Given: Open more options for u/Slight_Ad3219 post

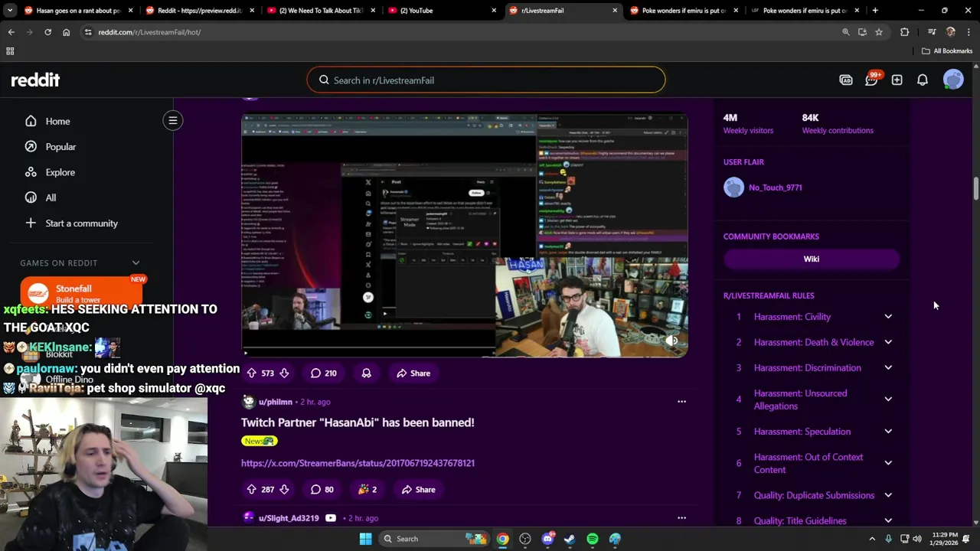Looking at the screenshot, I should (x=681, y=517).
